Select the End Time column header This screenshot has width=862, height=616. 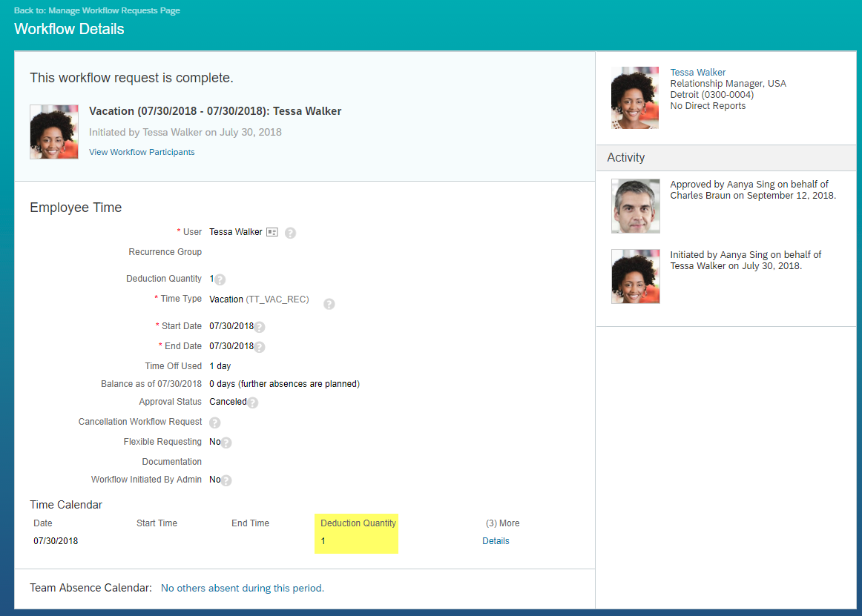(250, 523)
